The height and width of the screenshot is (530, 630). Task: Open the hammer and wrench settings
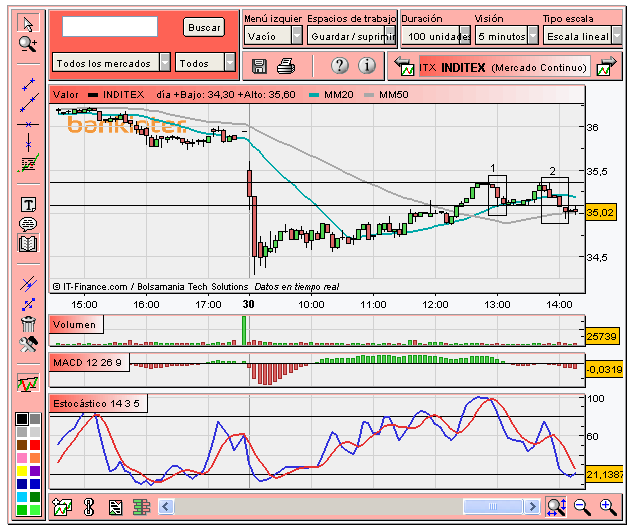point(28,344)
